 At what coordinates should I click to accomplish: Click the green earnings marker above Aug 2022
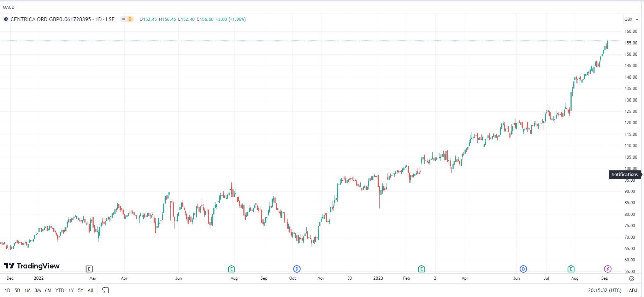(x=231, y=269)
